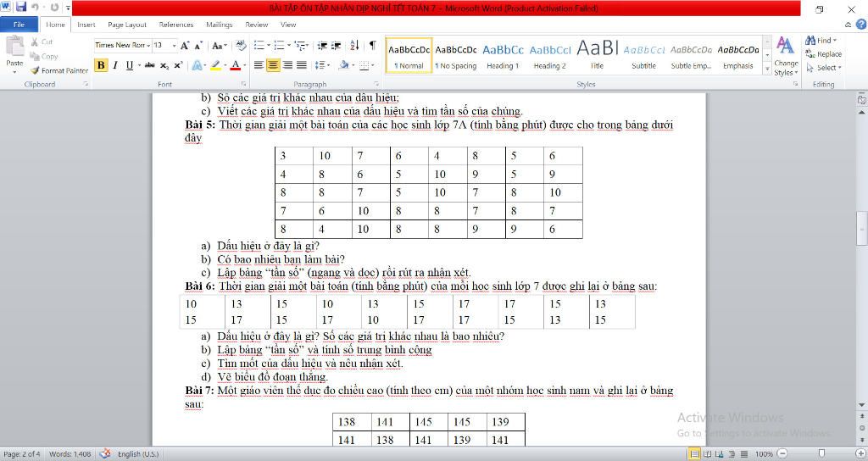The image size is (868, 461).
Task: Open the Times New Roman font name dropdown
Action: [148, 46]
